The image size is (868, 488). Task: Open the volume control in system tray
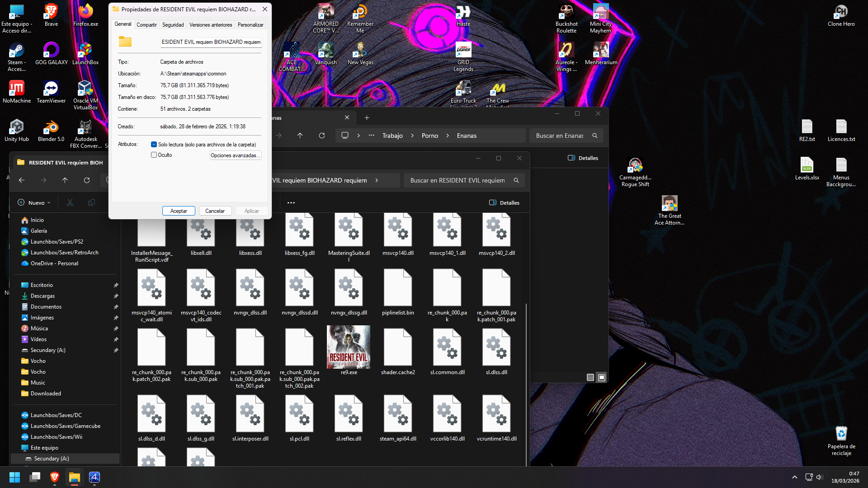coord(819,477)
